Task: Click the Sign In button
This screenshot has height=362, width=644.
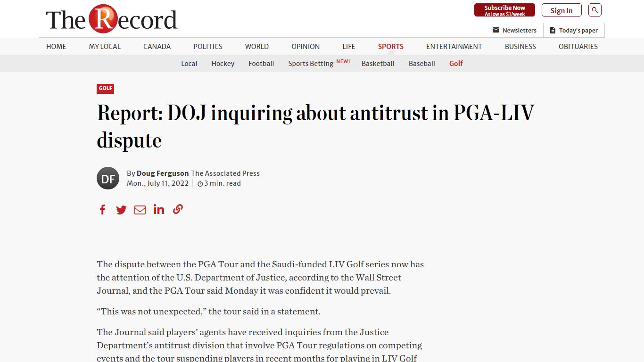Action: [x=561, y=10]
